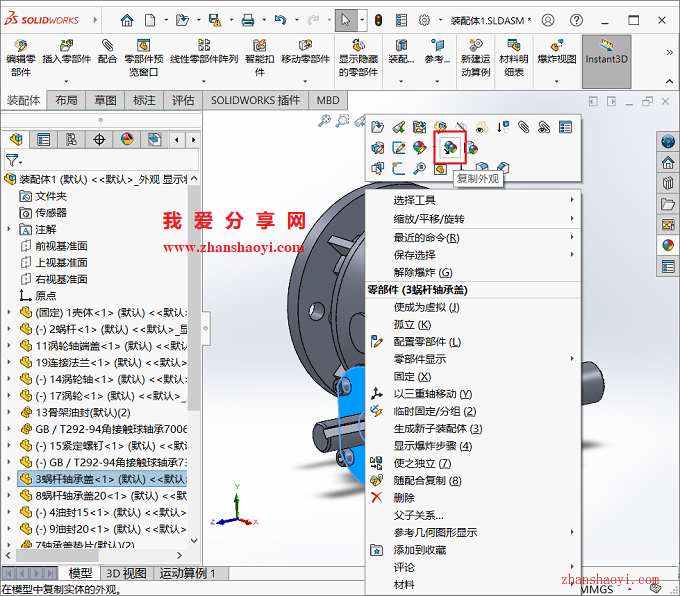Open the Save icon dropdown arrow
Viewport: 680px width, 596px height.
(x=231, y=20)
